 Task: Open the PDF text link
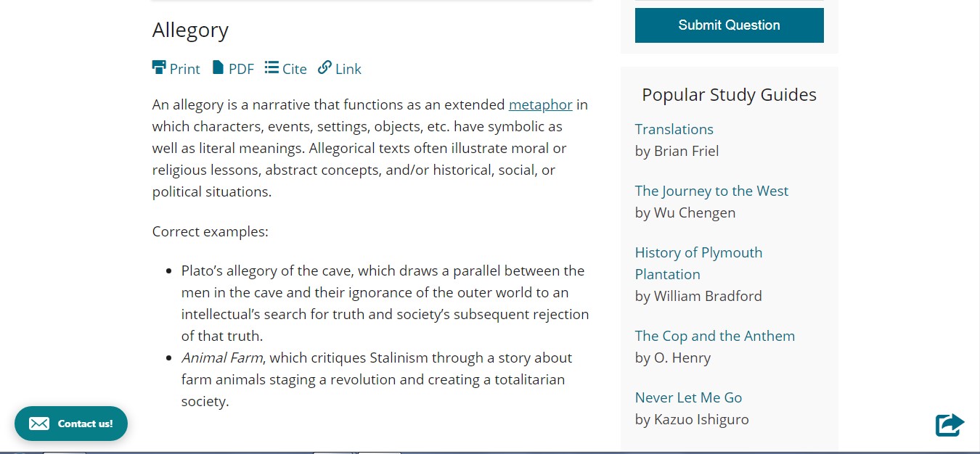pyautogui.click(x=241, y=69)
